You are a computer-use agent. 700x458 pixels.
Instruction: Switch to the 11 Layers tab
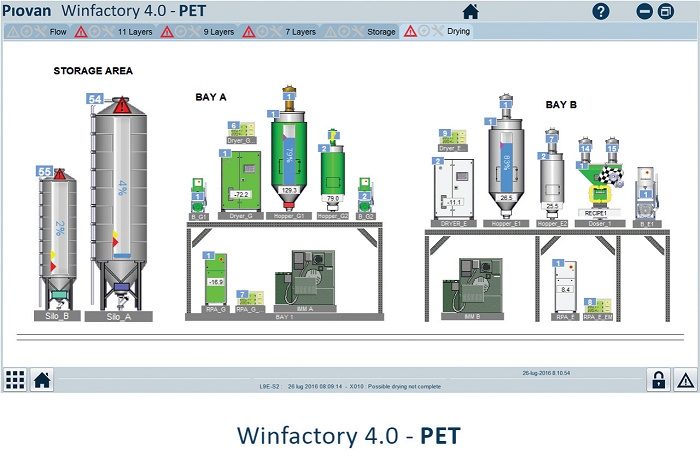[x=135, y=32]
